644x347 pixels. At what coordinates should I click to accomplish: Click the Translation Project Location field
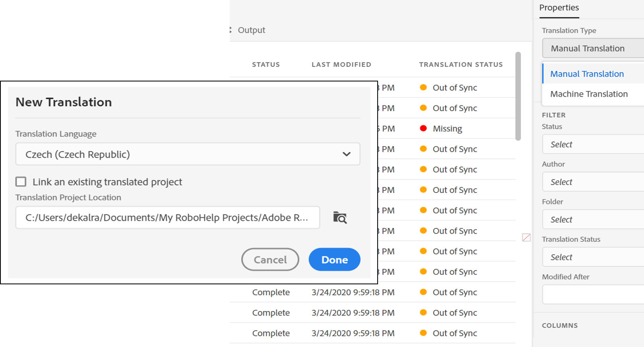coord(167,218)
